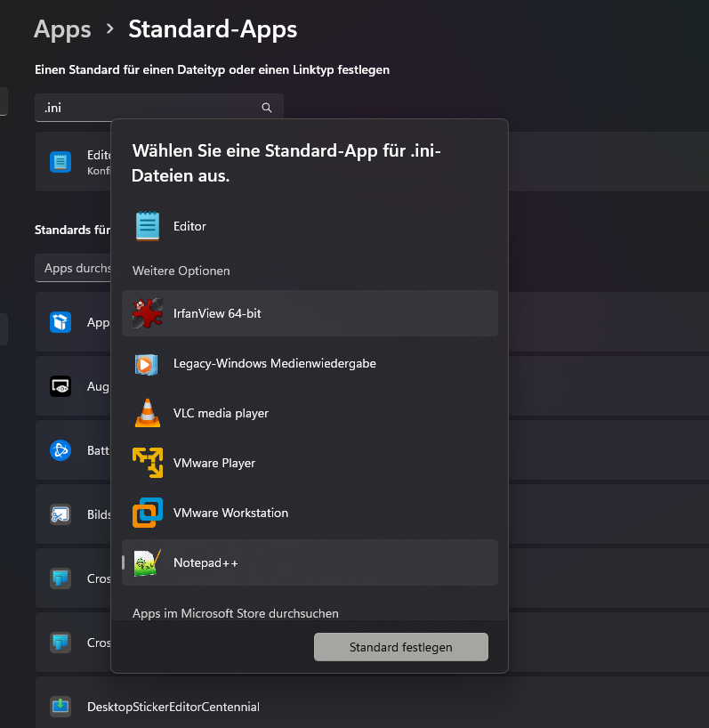The image size is (709, 728).
Task: Click the Weitere Optionen heading
Action: tap(181, 271)
